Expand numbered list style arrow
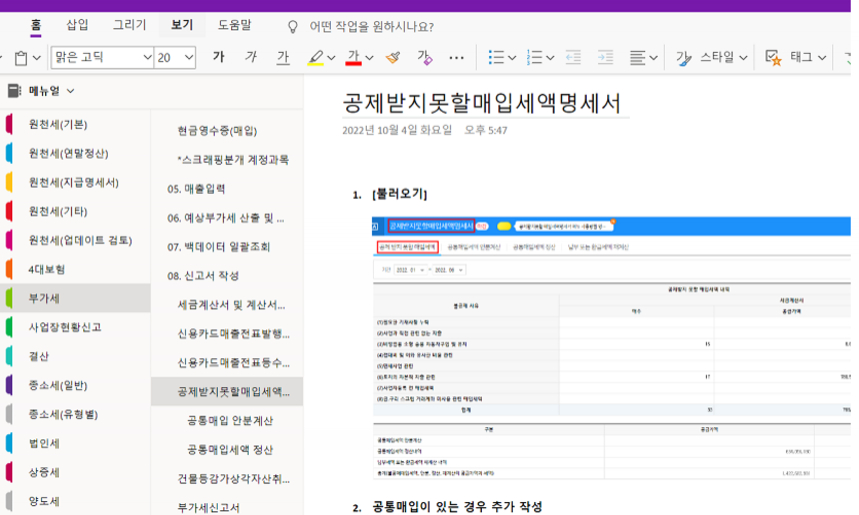The height and width of the screenshot is (515, 859). pyautogui.click(x=550, y=58)
